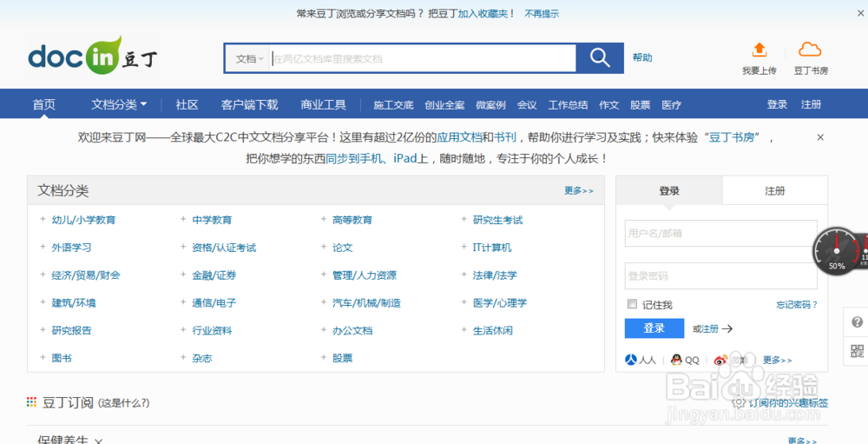Click the 订阅你的兴趣标签 gear icon
The height and width of the screenshot is (444, 868).
pyautogui.click(x=737, y=403)
